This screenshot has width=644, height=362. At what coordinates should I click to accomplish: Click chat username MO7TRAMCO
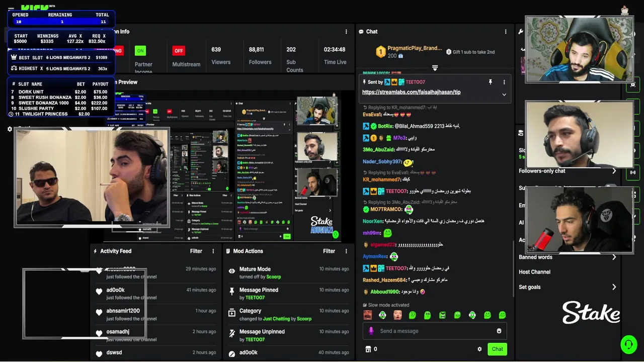tap(386, 209)
